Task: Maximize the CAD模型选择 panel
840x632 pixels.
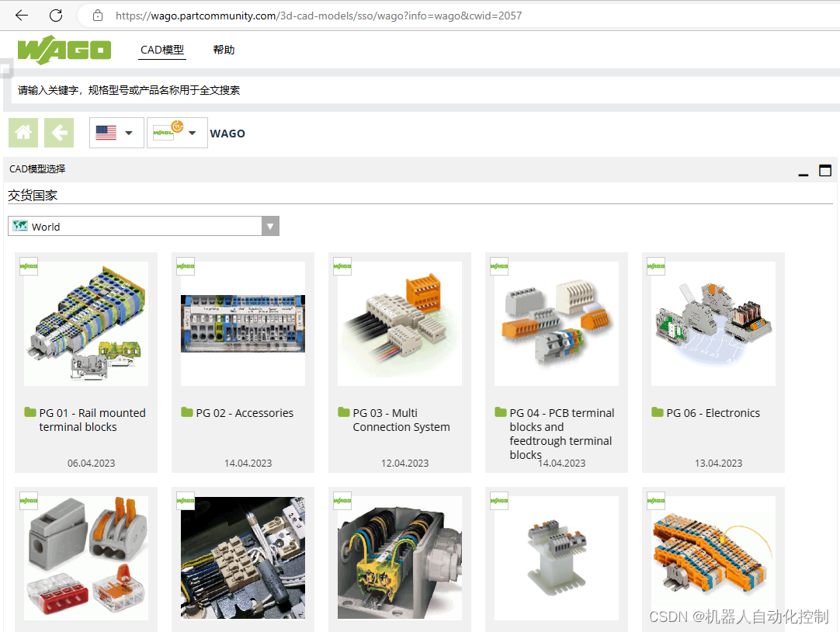Action: pos(825,170)
